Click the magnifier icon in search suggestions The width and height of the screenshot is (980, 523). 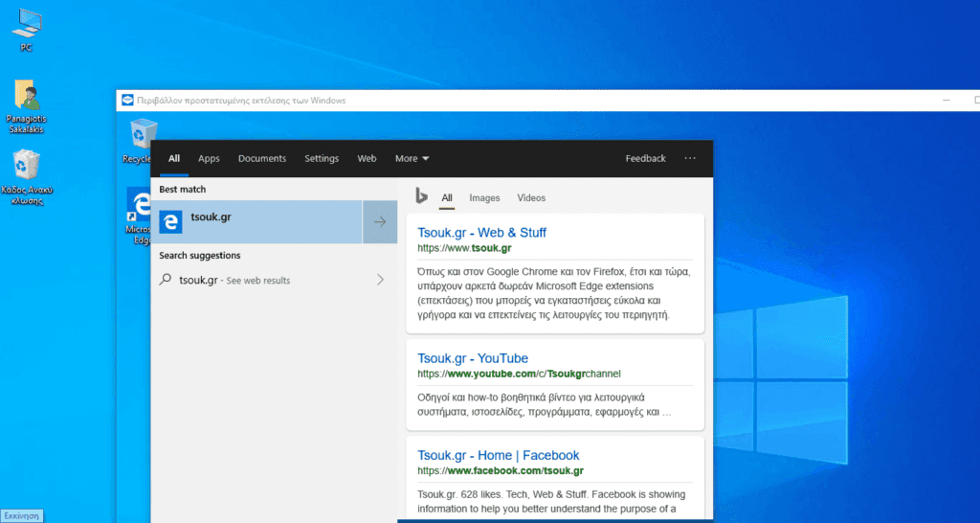click(x=165, y=280)
